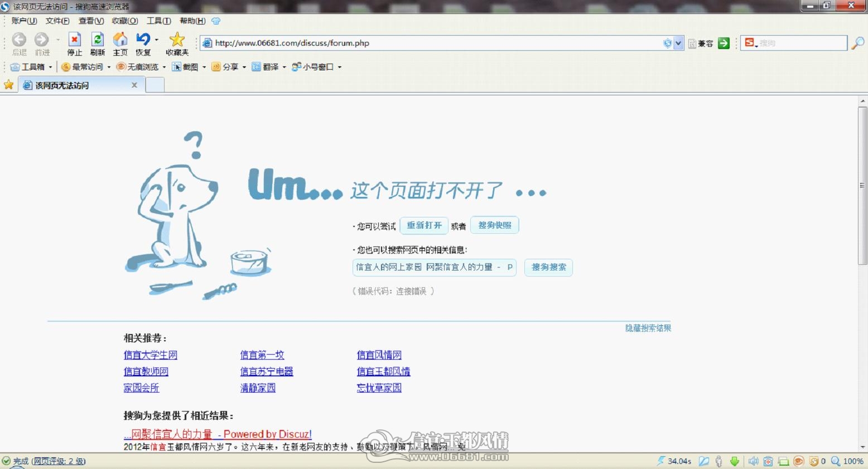Click the Stop (停止) toolbar icon
868x469 pixels.
74,40
